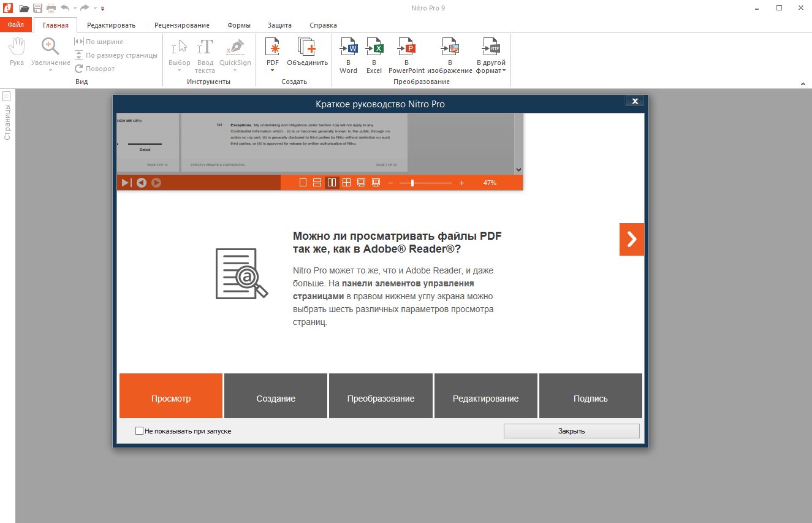Open the Файл menu
The width and height of the screenshot is (812, 523).
tap(16, 25)
